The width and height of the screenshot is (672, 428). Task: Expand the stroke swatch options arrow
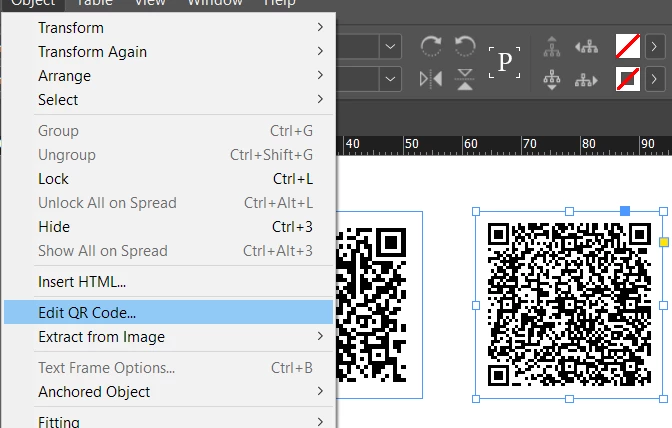pos(654,79)
